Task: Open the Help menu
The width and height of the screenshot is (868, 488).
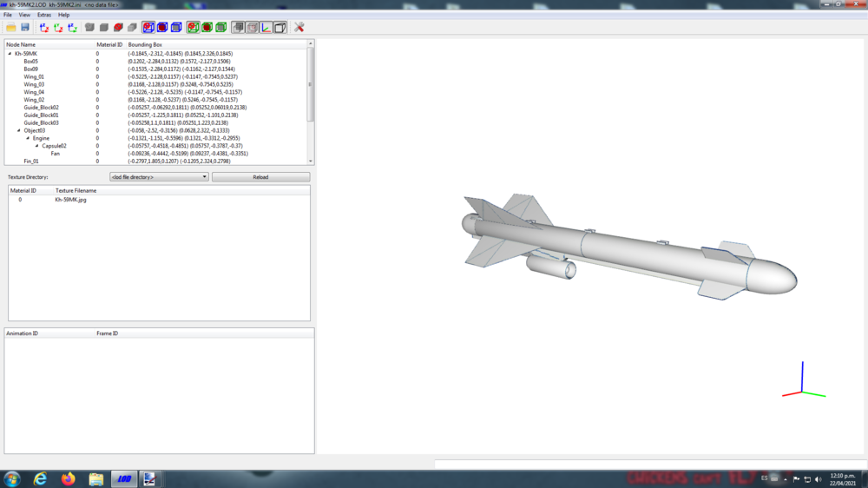Action: (63, 15)
